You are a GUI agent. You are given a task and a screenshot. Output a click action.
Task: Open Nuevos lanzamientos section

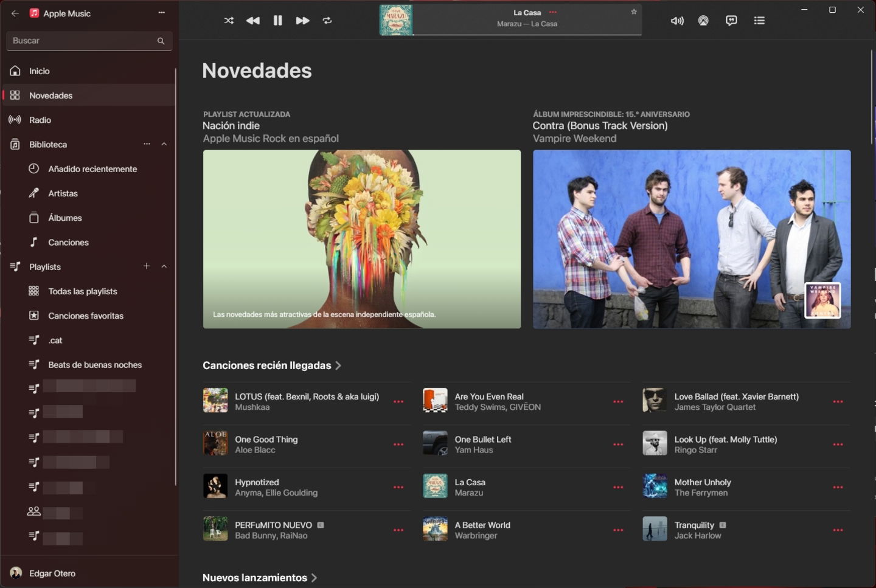[260, 578]
